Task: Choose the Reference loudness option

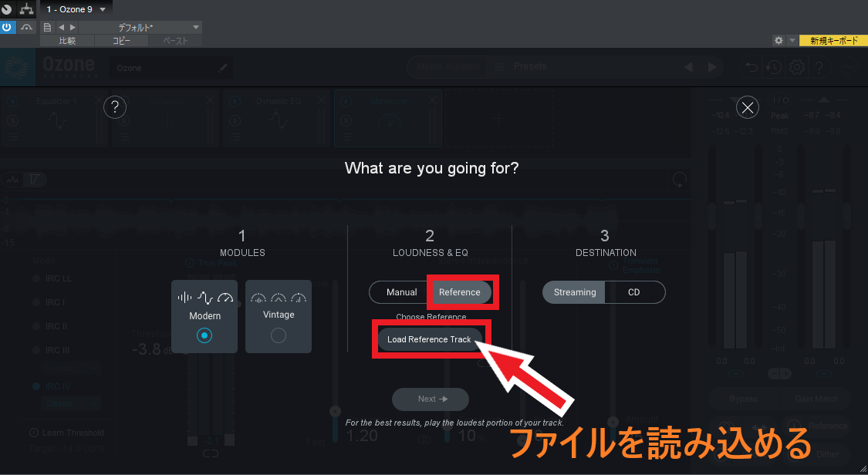Action: point(460,292)
